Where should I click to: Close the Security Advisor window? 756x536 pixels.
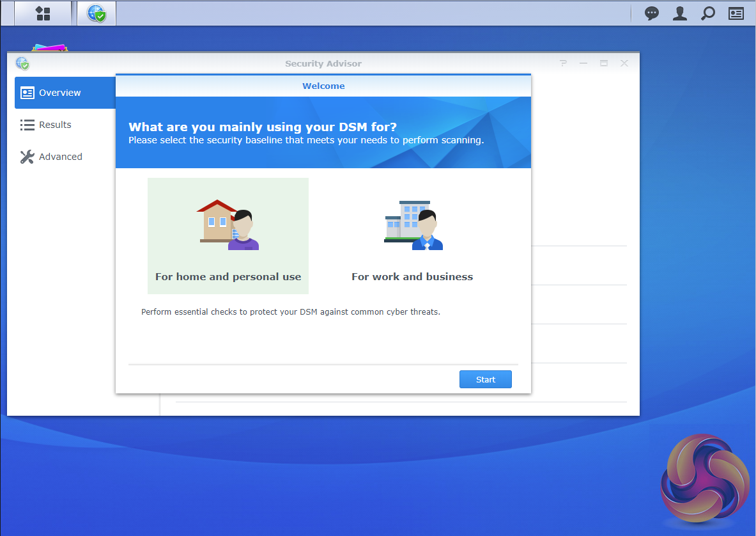(x=624, y=63)
